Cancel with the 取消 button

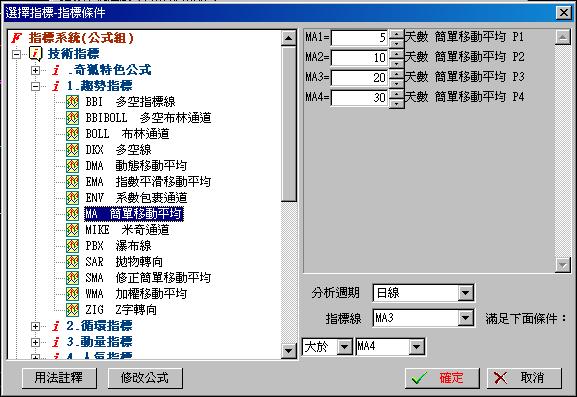524,378
